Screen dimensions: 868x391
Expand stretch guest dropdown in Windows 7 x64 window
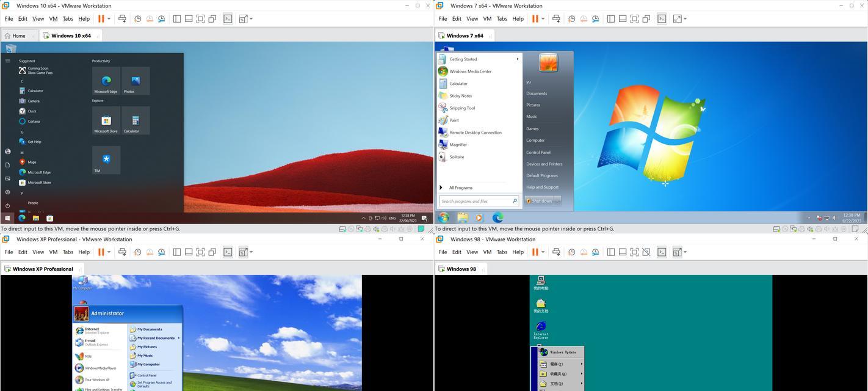pyautogui.click(x=685, y=19)
